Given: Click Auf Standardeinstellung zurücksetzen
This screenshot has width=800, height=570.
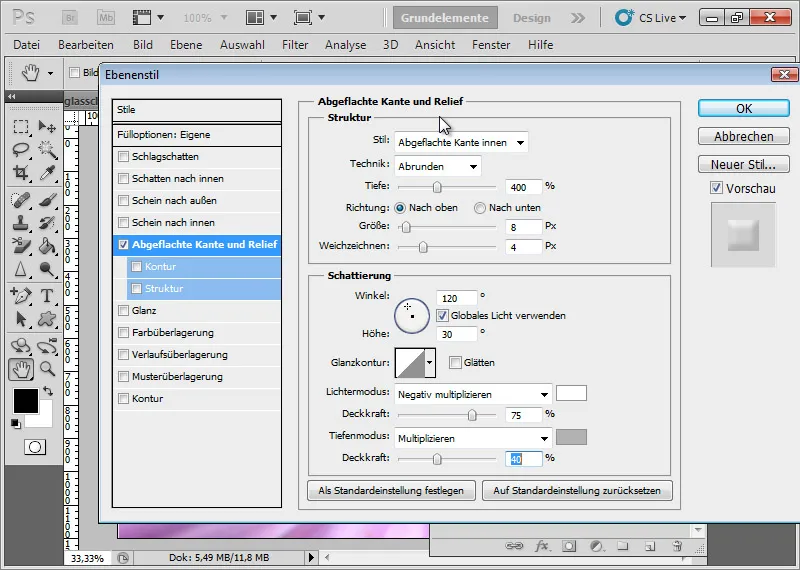Looking at the screenshot, I should (x=577, y=490).
